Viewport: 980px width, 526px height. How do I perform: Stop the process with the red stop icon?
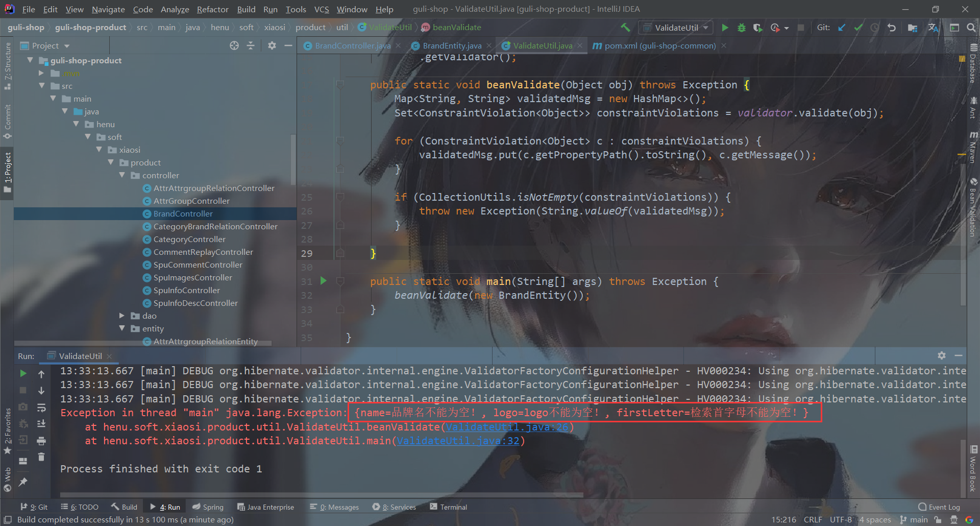[x=22, y=390]
